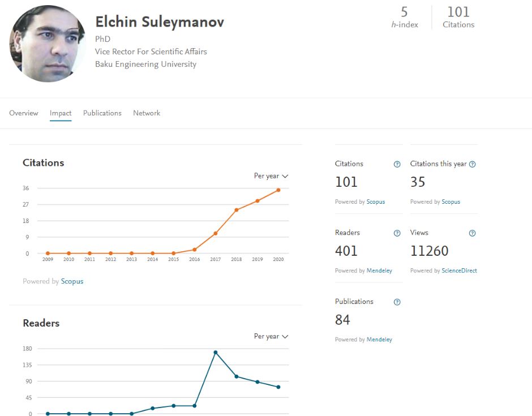Expand the Citations chart Per year dropdown
Image resolution: width=532 pixels, height=416 pixels.
271,176
